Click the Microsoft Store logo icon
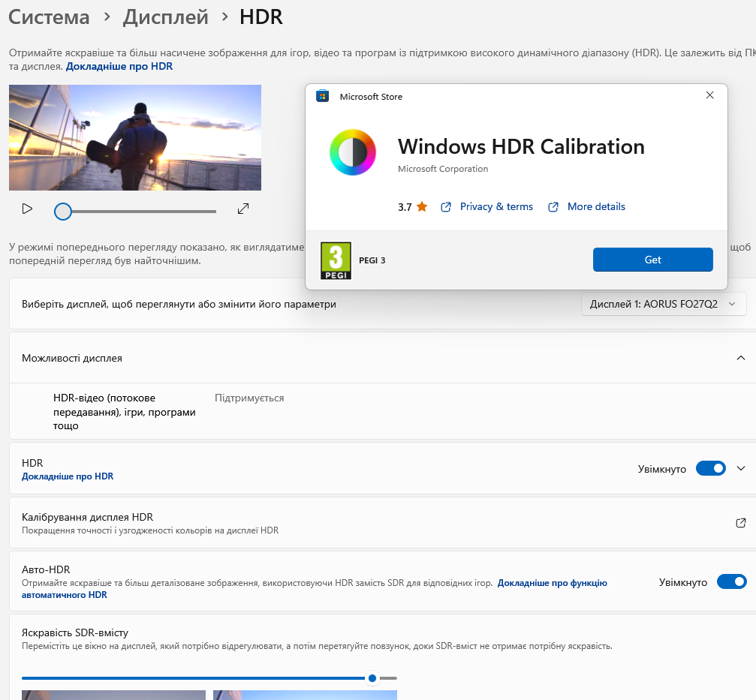Image resolution: width=756 pixels, height=700 pixels. click(x=322, y=96)
